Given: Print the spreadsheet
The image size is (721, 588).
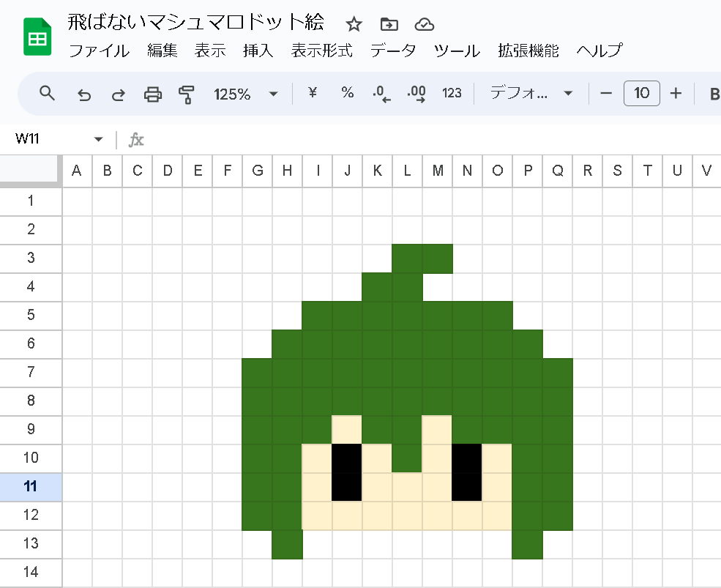Looking at the screenshot, I should [x=153, y=94].
